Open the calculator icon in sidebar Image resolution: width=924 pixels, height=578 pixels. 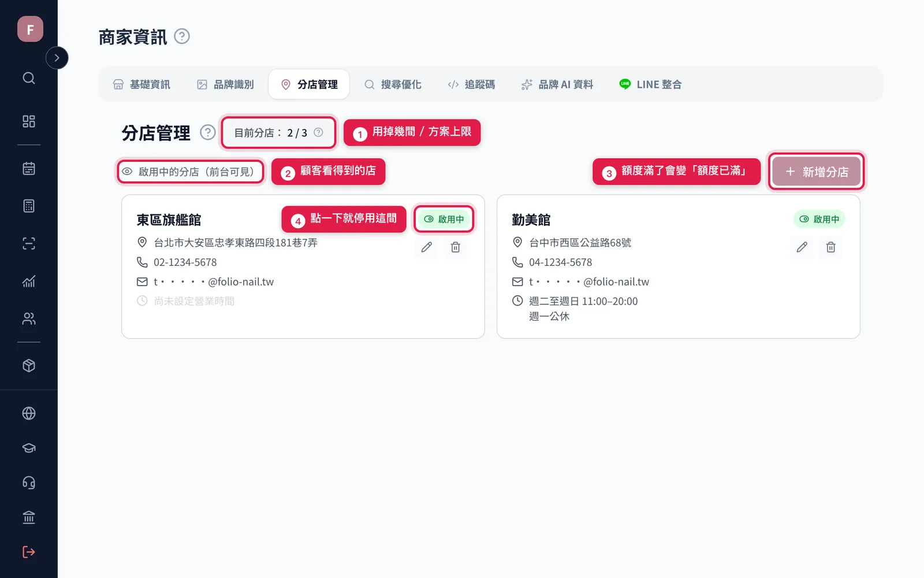coord(29,206)
